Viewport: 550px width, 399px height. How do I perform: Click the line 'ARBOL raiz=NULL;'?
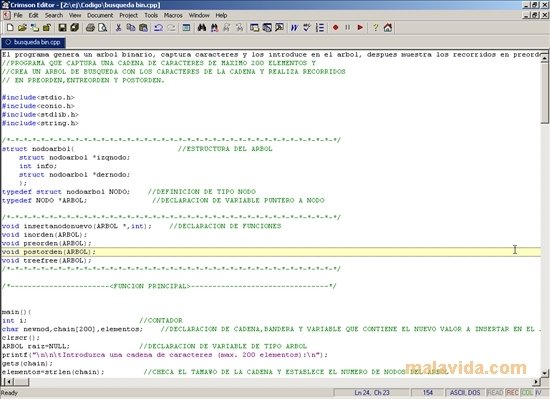point(36,346)
